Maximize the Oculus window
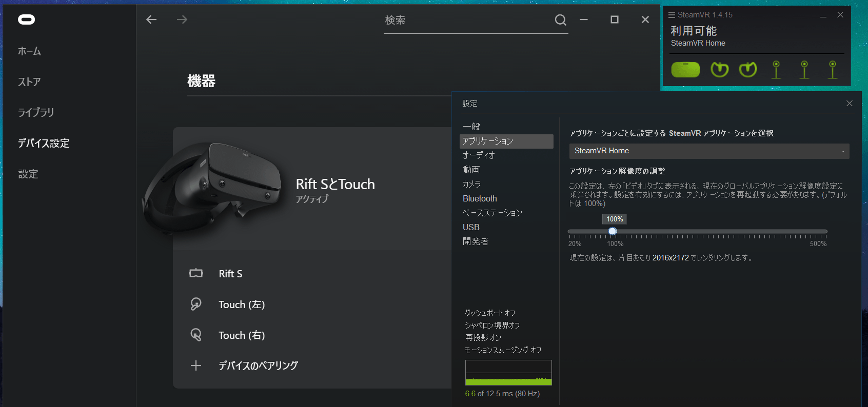Screen dimensions: 868x407 point(615,19)
